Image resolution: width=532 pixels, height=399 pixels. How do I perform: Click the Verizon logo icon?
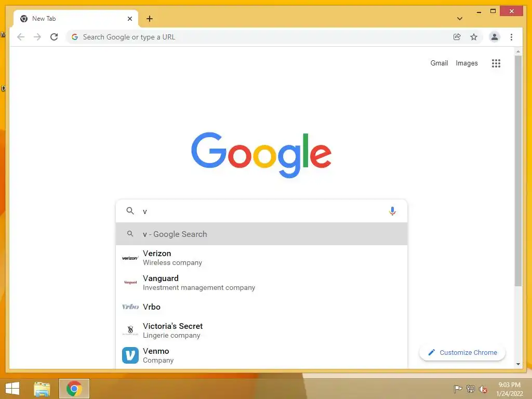point(130,258)
